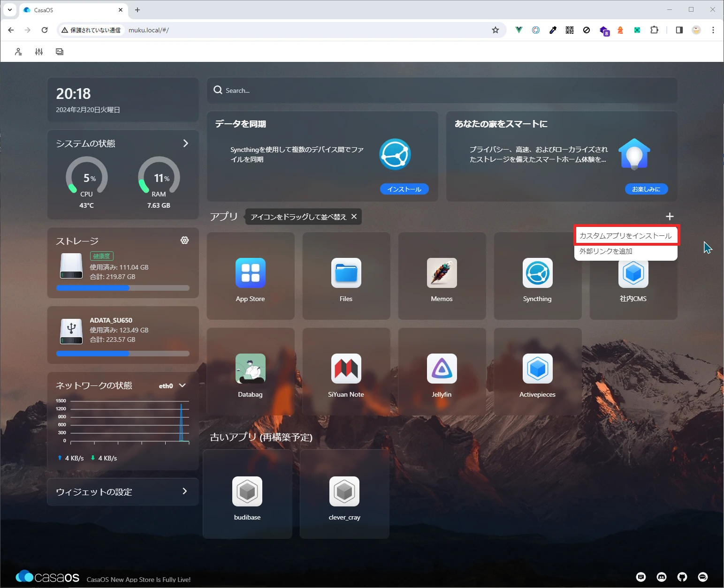The image size is (724, 588).
Task: Click the お楽しみに button
Action: coord(646,189)
